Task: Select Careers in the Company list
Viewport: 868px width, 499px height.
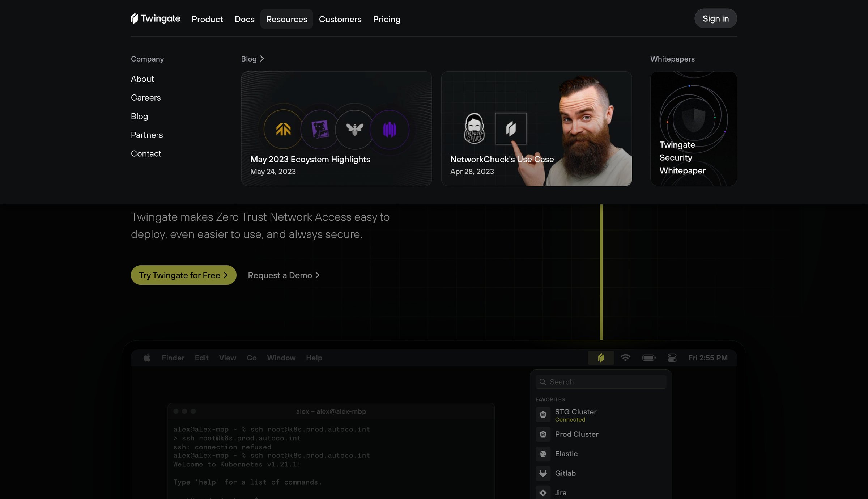Action: [x=146, y=97]
